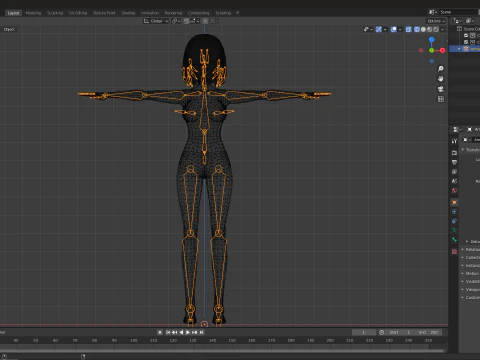Toggle second collection checkbox in outliner

(x=466, y=42)
